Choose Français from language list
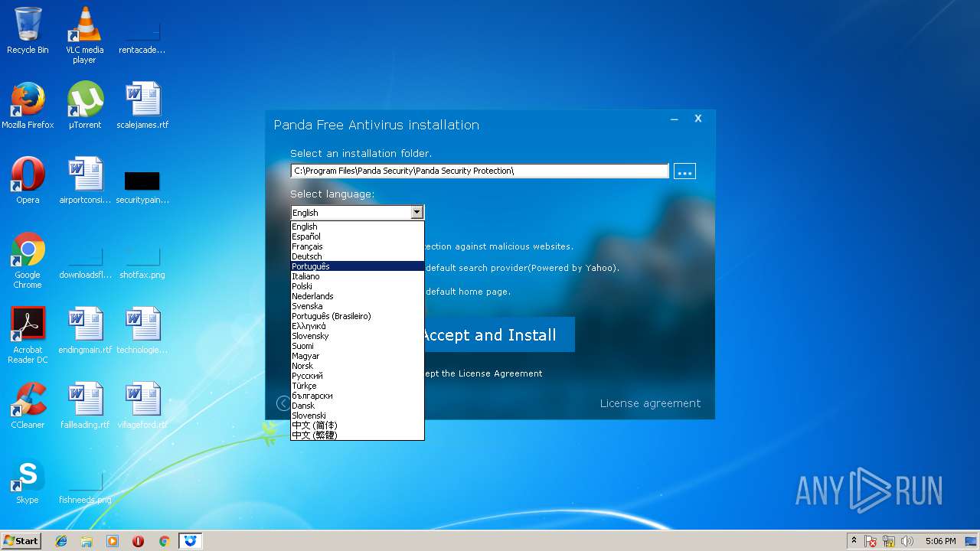 (358, 246)
